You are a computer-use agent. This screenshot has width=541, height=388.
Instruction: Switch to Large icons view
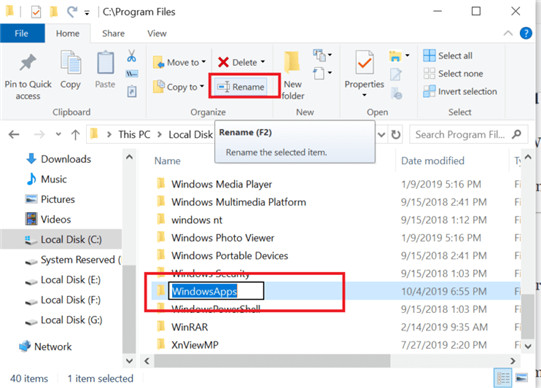click(522, 378)
